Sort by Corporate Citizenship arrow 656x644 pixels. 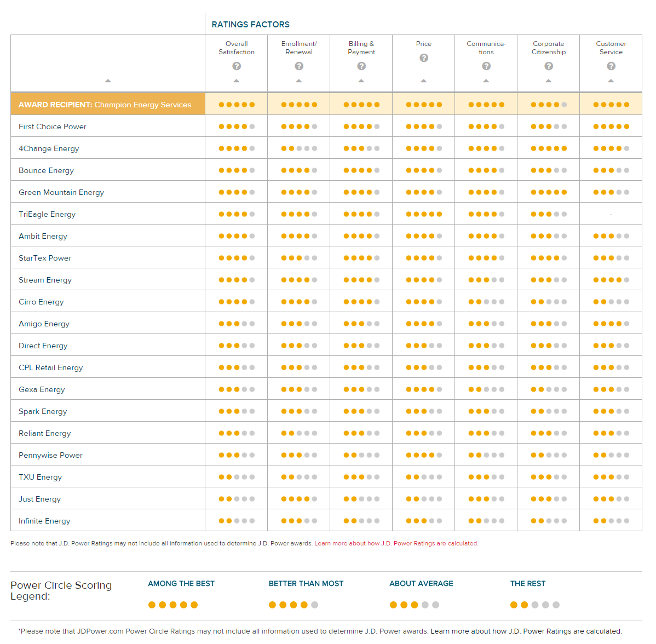pos(549,81)
